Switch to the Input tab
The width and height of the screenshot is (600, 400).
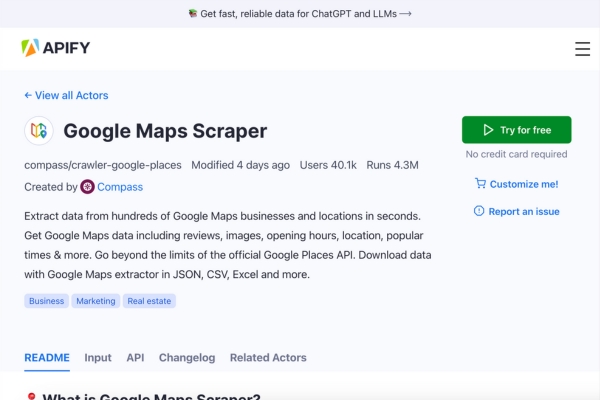point(98,358)
